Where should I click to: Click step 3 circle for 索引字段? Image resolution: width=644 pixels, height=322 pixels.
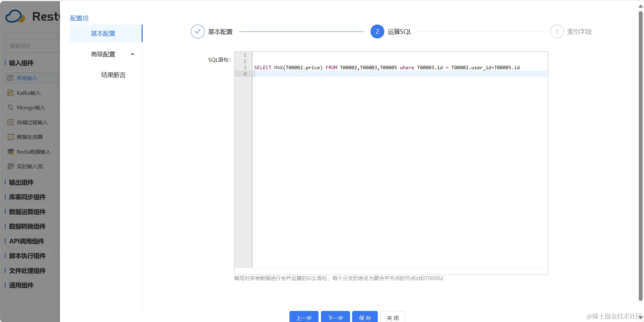coord(557,32)
